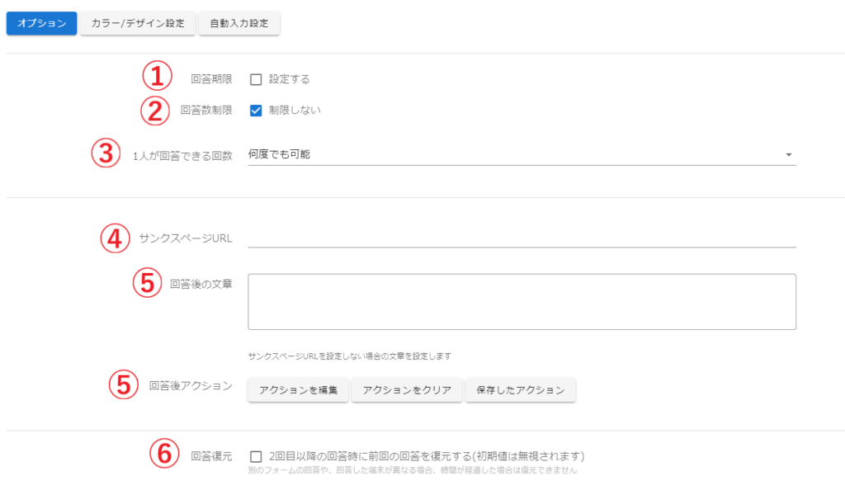This screenshot has height=504, width=845.
Task: Click circled 5 marker beside 回答後の文章
Action: (x=148, y=283)
